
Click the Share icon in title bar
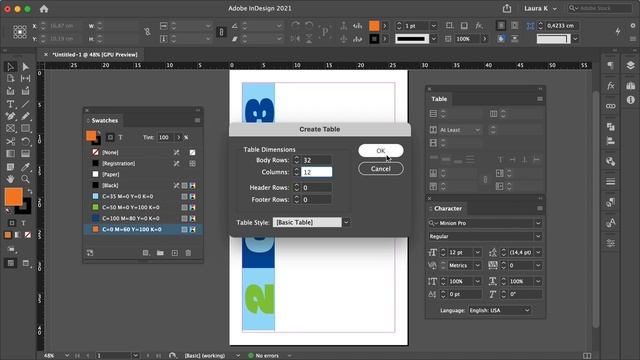pos(507,8)
